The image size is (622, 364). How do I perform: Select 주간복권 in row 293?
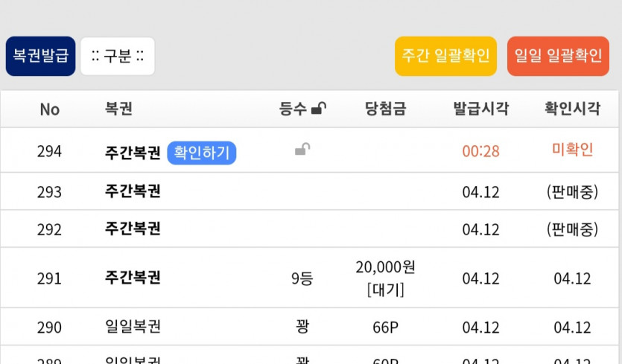coord(133,191)
